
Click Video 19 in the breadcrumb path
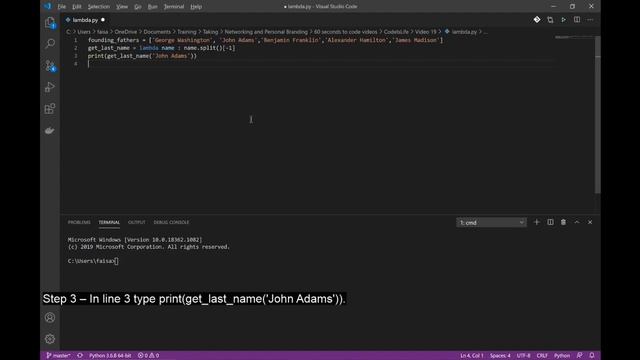(426, 32)
